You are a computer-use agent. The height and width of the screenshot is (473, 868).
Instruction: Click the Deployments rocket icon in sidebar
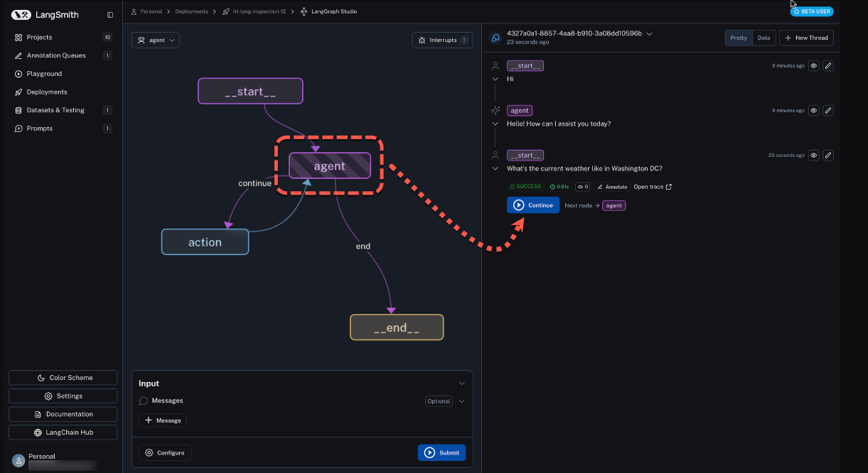(18, 92)
